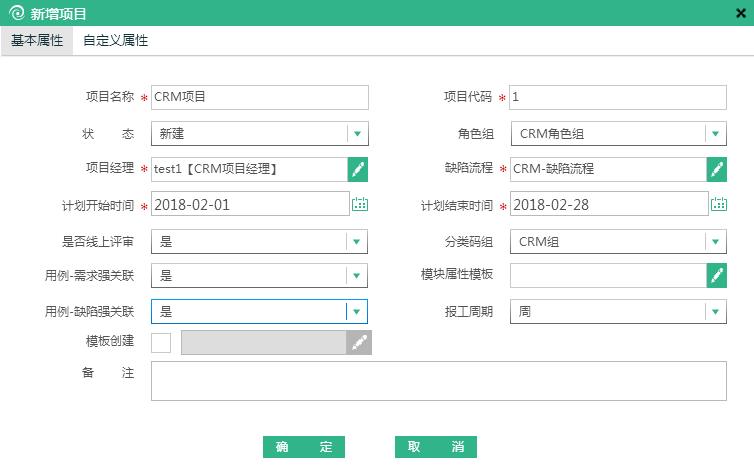Click the pencil icon beside 缺陷流程 field

pyautogui.click(x=716, y=169)
